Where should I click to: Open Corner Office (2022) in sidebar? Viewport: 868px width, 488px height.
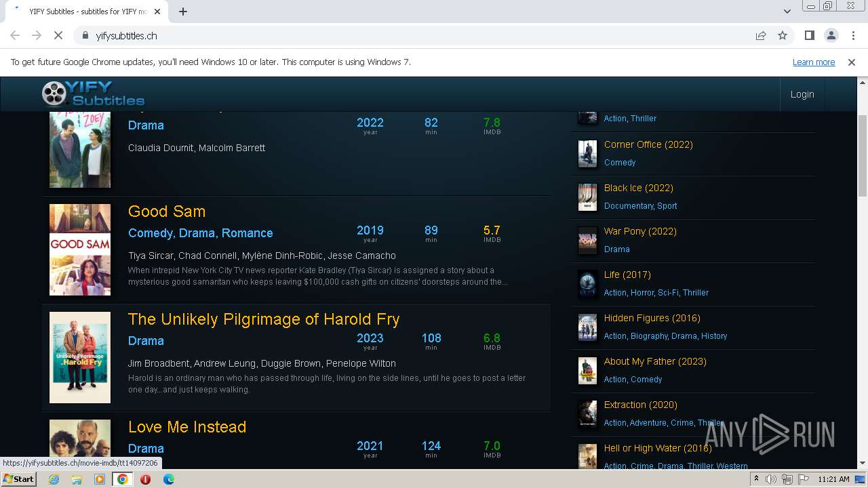tap(648, 144)
